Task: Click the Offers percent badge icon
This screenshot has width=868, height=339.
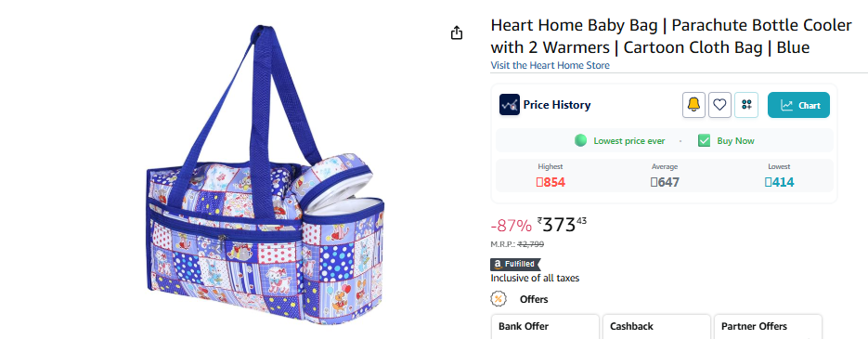Action: [499, 299]
